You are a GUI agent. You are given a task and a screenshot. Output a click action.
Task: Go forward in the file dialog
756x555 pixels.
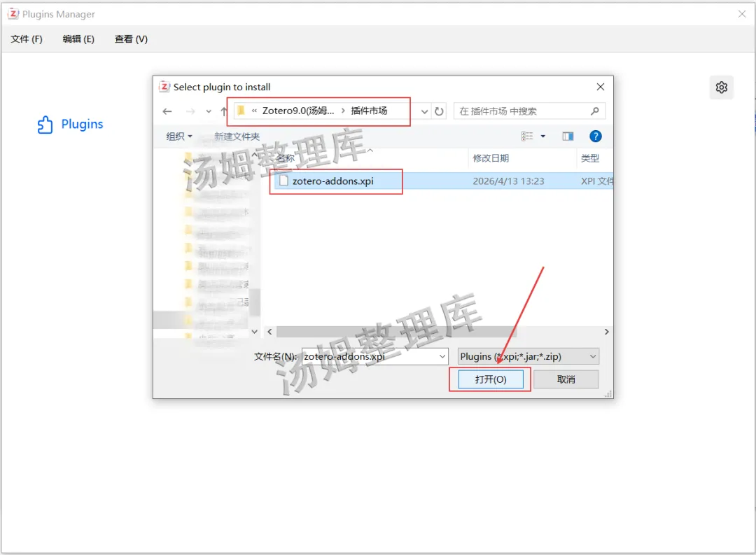190,111
